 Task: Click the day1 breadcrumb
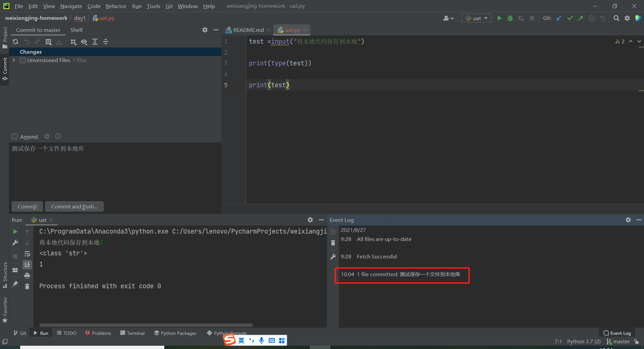[80, 18]
